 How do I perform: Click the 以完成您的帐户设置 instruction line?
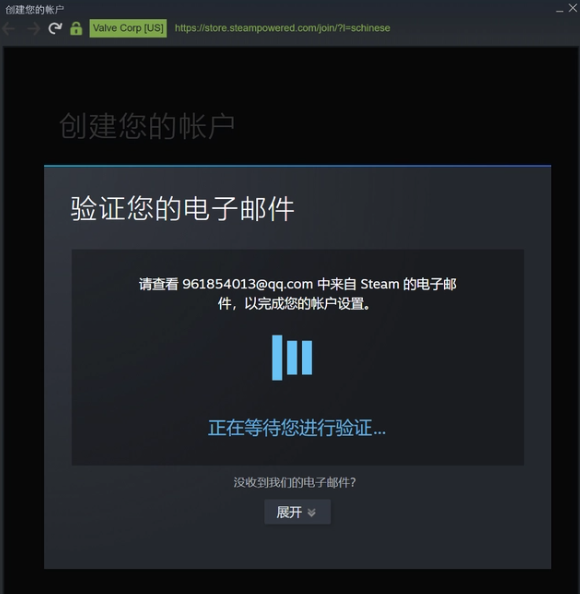(294, 303)
